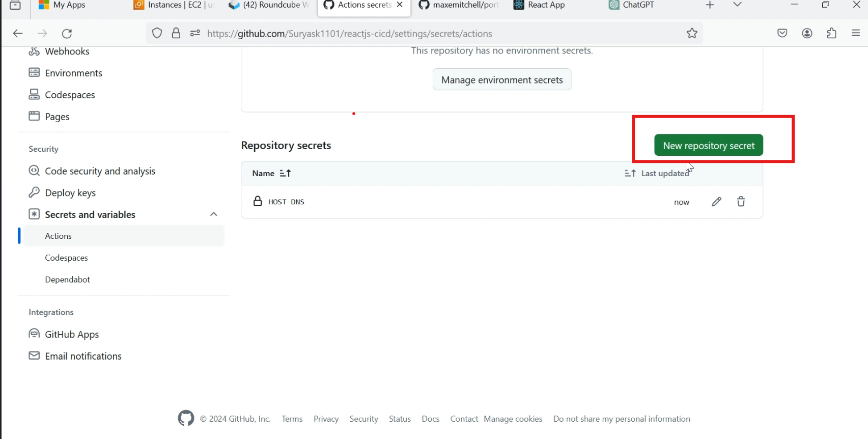Open the site permissions icon in address bar
The image size is (868, 439).
click(x=195, y=34)
